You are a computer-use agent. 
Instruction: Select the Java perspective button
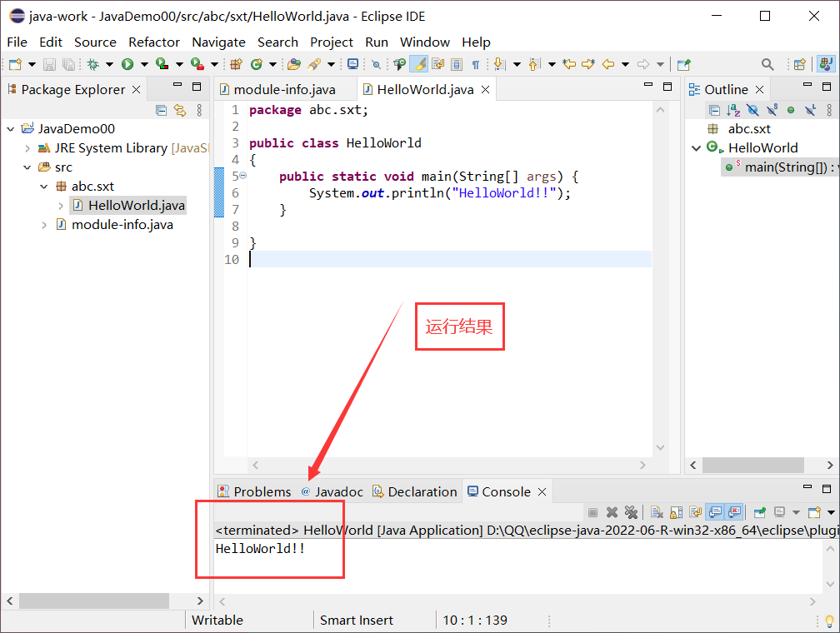[x=825, y=65]
